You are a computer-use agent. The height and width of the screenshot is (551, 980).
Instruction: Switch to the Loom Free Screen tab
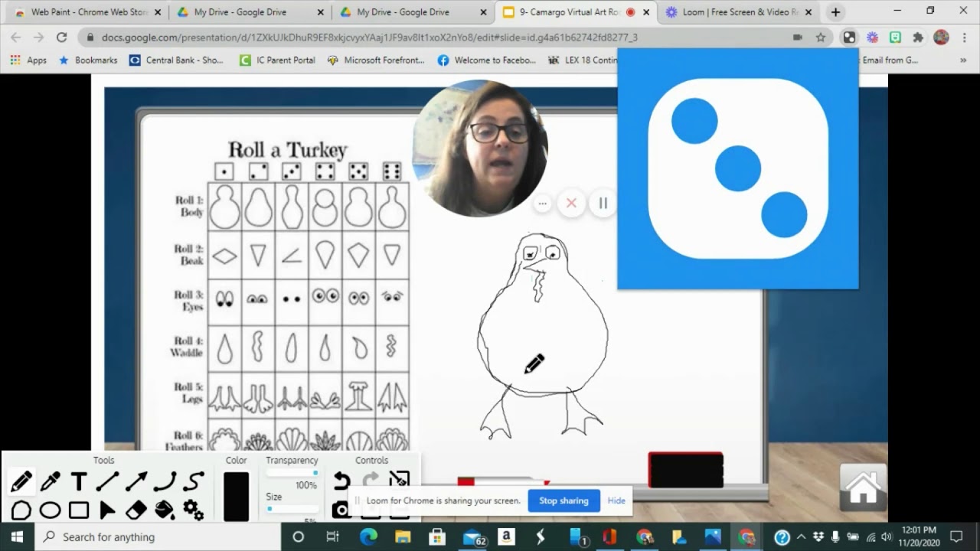click(739, 12)
